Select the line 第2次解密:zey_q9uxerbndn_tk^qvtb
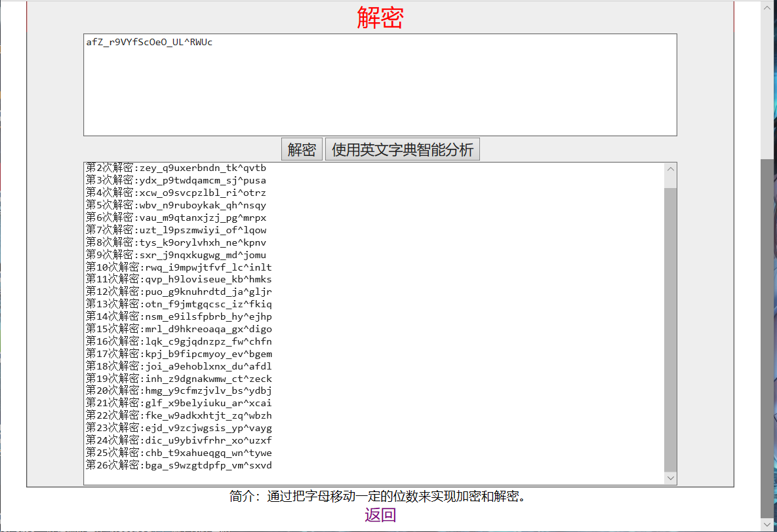This screenshot has height=532, width=777. click(x=176, y=168)
